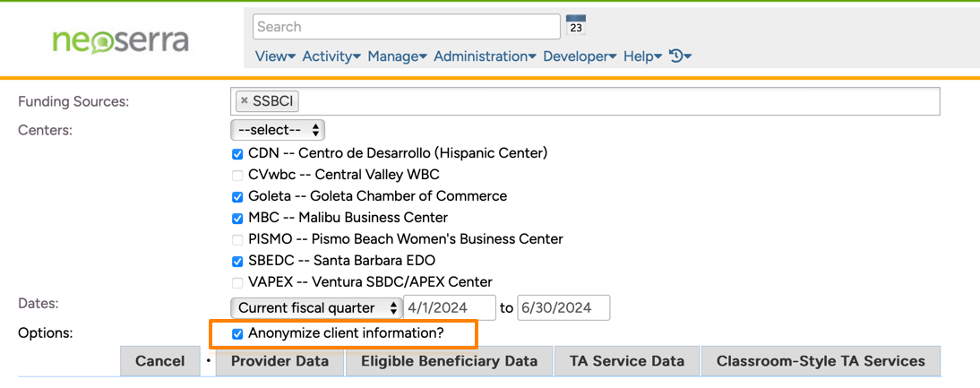Viewport: 980px width, 388px height.
Task: Uncheck SBEDC Santa Barbara EDO
Action: 237,261
